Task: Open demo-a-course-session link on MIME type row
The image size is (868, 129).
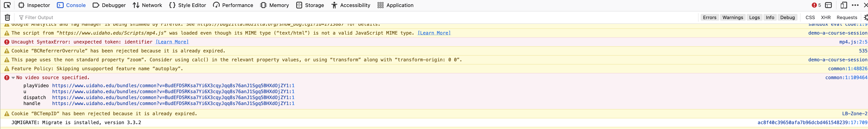Action: 838,33
